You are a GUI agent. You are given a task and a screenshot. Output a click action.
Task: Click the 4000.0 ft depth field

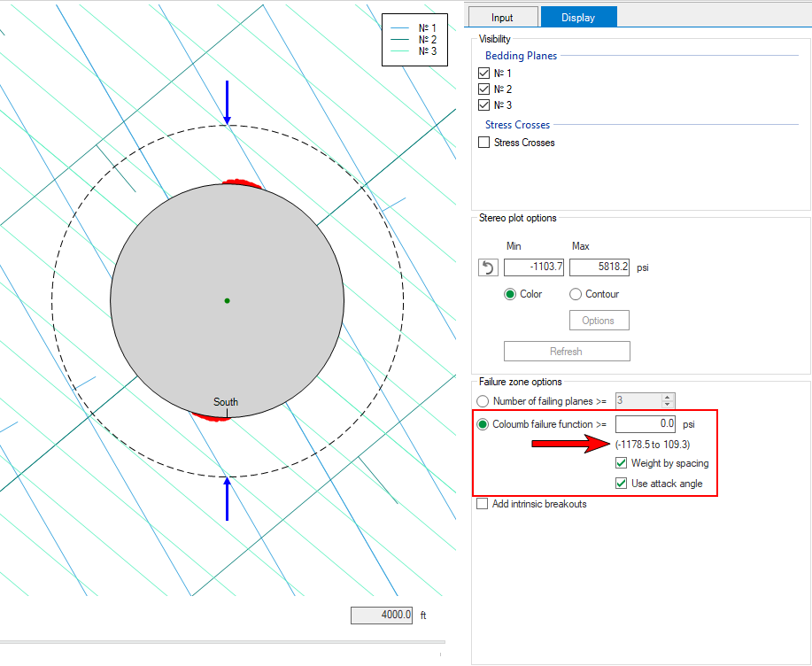[x=383, y=615]
